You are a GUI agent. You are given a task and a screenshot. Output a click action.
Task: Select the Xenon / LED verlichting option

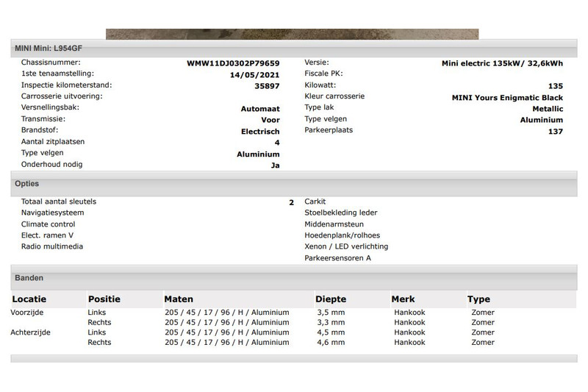[x=346, y=246]
